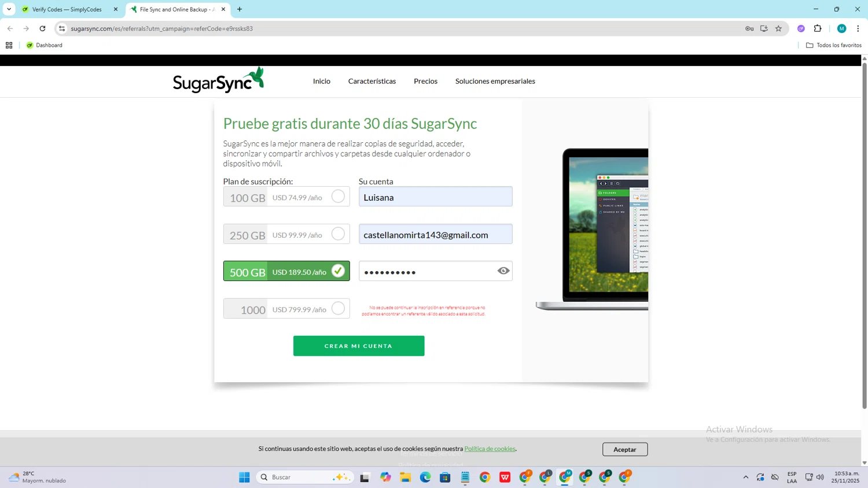868x488 pixels.
Task: Open the saved passwords key icon
Action: click(x=749, y=28)
